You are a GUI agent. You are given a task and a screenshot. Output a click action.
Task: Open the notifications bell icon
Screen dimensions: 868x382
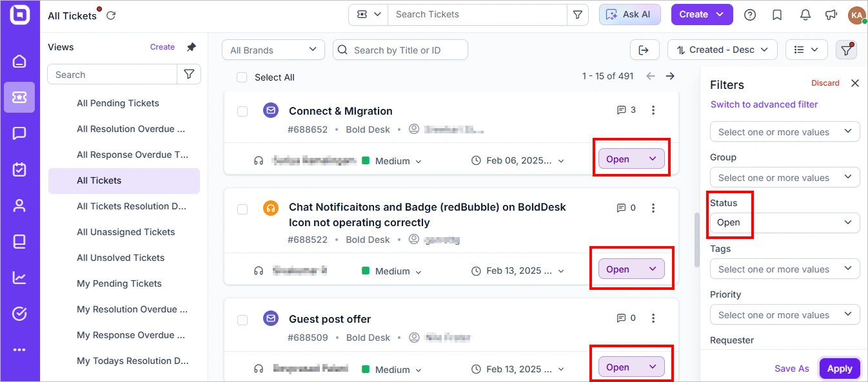805,14
